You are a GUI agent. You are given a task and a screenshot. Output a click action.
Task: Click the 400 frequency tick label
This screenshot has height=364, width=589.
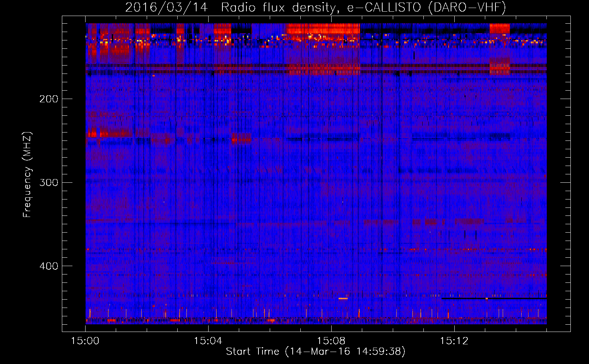click(49, 266)
